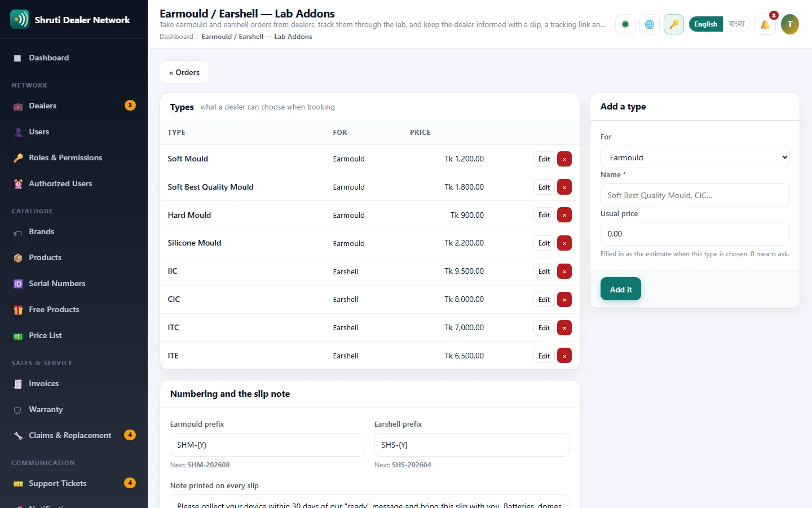The image size is (812, 508).
Task: Click the Dashboard breadcrumb link
Action: (x=176, y=37)
